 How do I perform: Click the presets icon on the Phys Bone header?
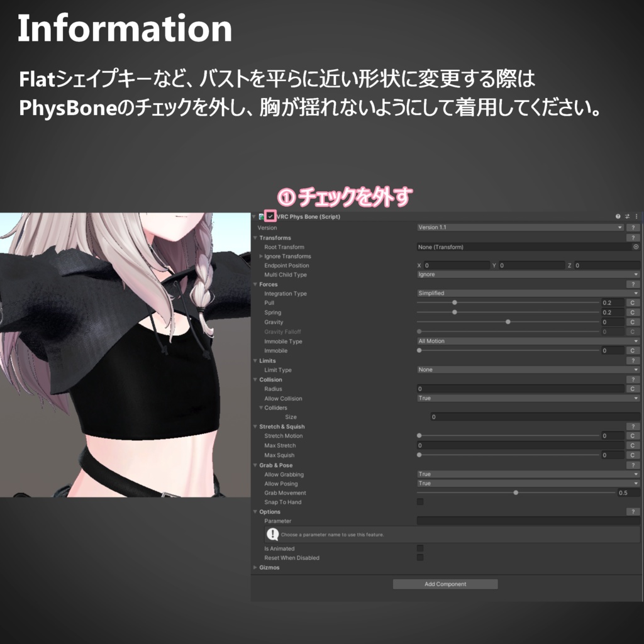[627, 216]
